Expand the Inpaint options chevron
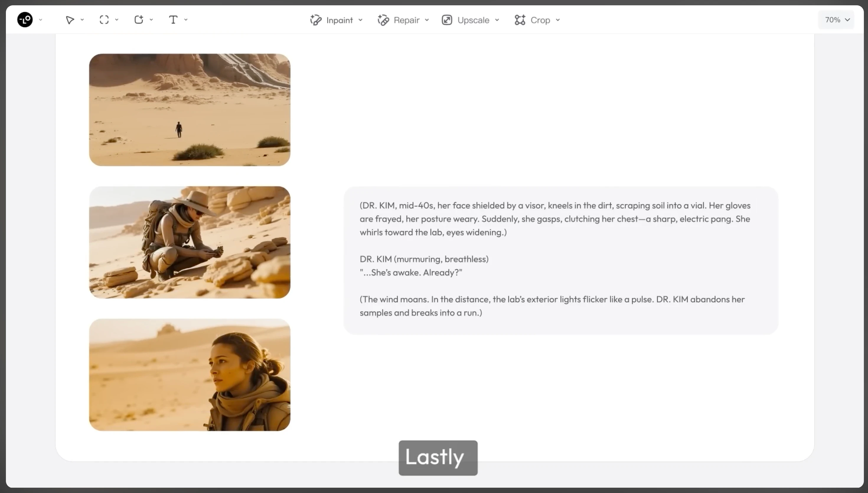Screen dimensions: 868x493 (360, 20)
